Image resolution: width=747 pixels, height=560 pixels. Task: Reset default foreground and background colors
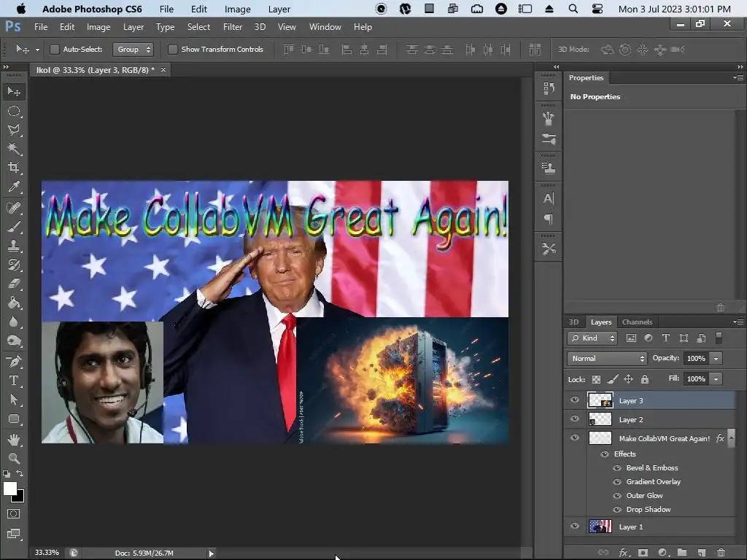point(6,474)
